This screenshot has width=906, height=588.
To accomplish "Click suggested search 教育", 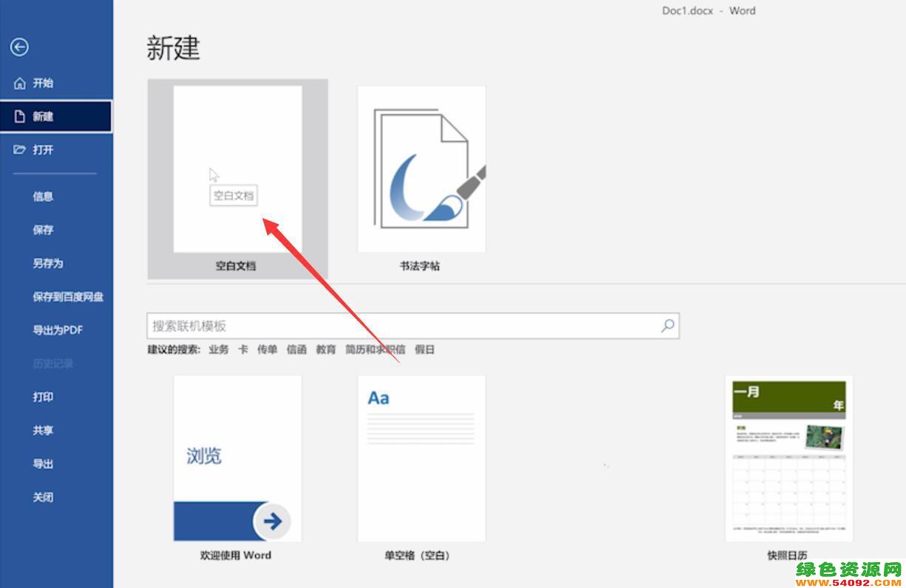I will pyautogui.click(x=326, y=349).
